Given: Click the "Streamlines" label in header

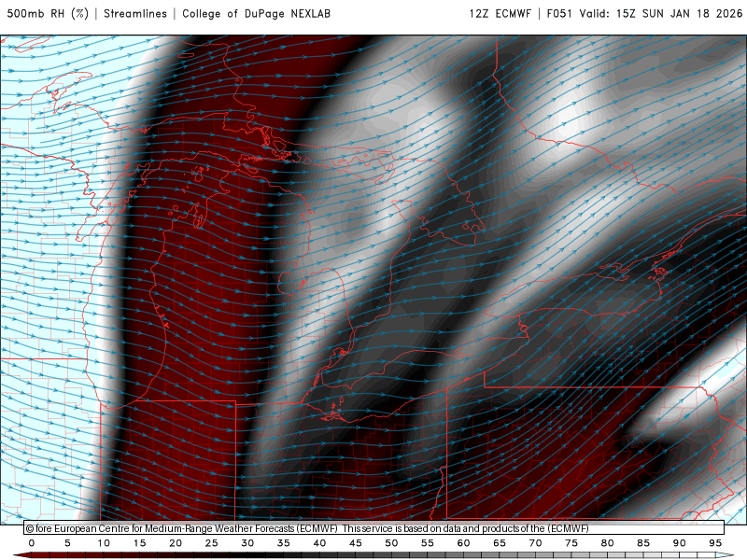Looking at the screenshot, I should click(x=135, y=14).
